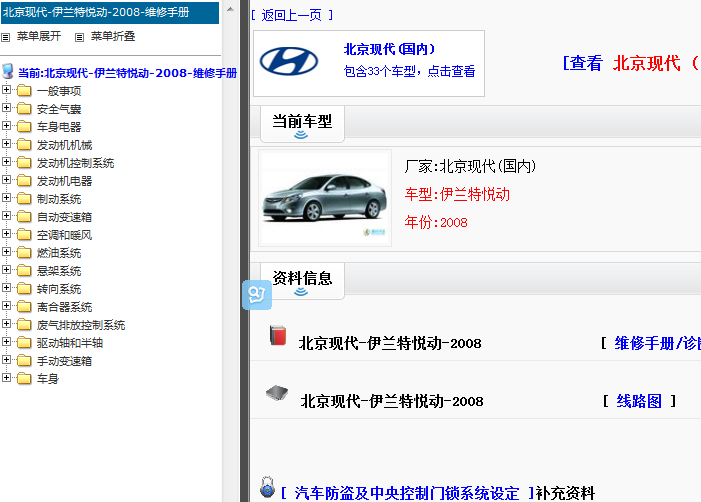Open the 线路图 link

(x=639, y=401)
